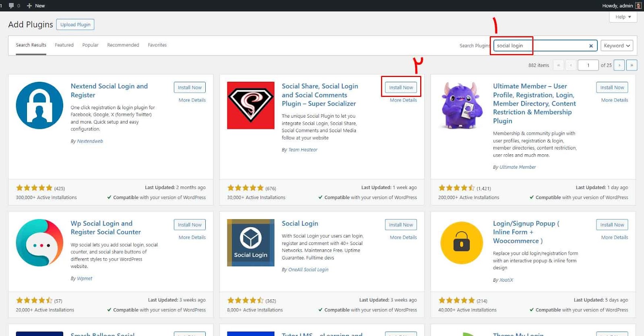Open Wp Social Login and Register title
Image resolution: width=644 pixels, height=336 pixels.
pos(106,228)
